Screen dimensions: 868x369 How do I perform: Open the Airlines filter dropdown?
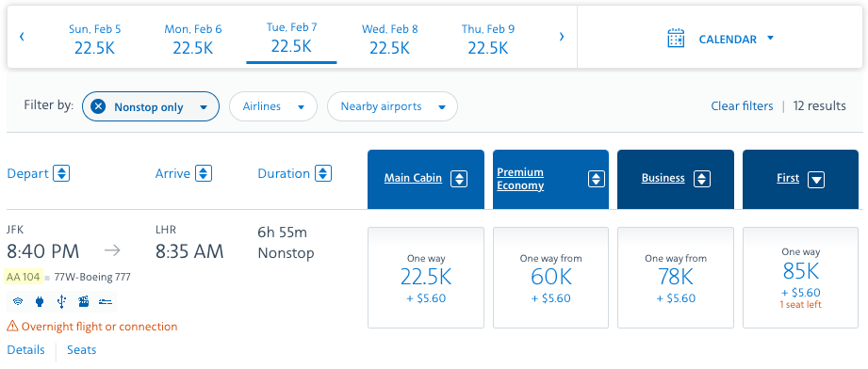273,106
